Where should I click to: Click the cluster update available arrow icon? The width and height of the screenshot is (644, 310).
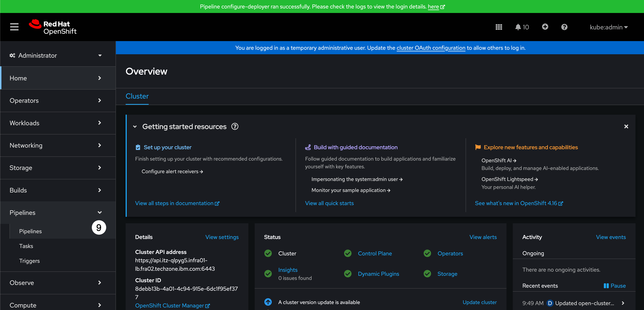[268, 302]
